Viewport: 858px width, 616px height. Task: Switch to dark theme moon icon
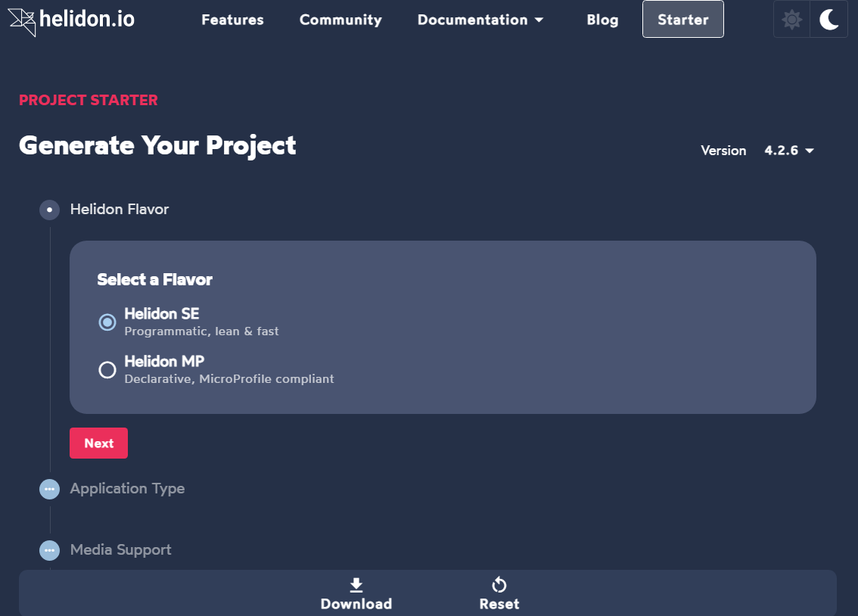tap(828, 20)
